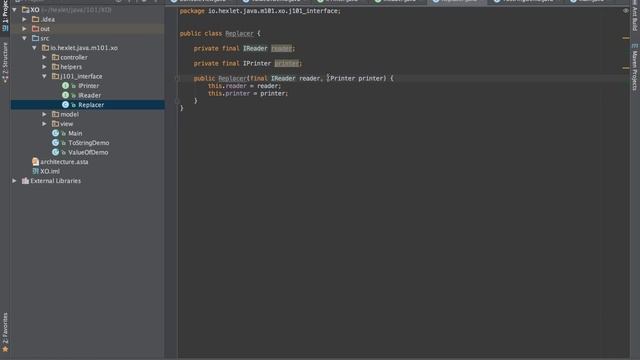Click the Replacer name in 'public class Replacer'
The height and width of the screenshot is (360, 640).
point(239,33)
